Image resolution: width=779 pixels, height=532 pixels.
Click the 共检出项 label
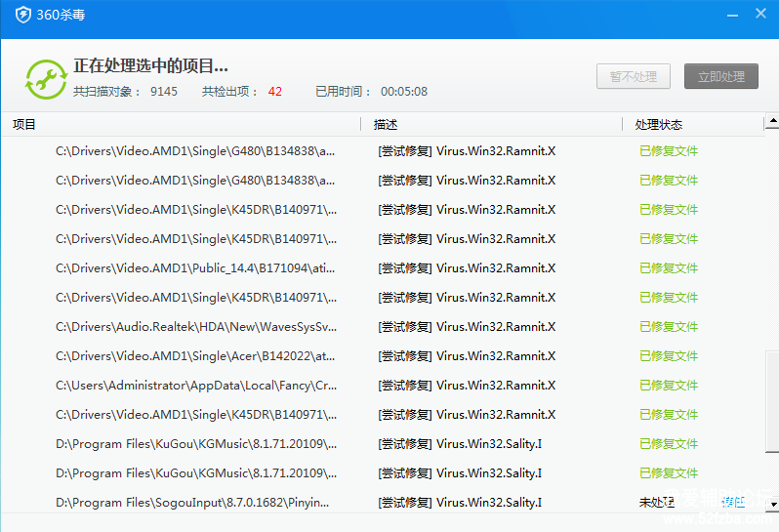click(228, 92)
